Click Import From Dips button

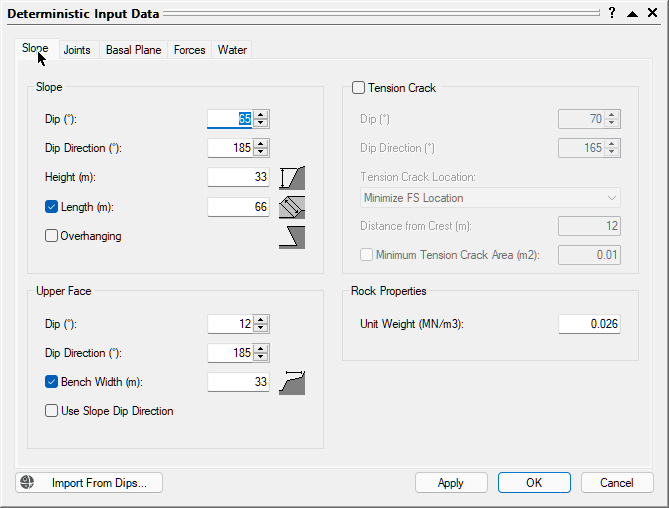[x=89, y=483]
